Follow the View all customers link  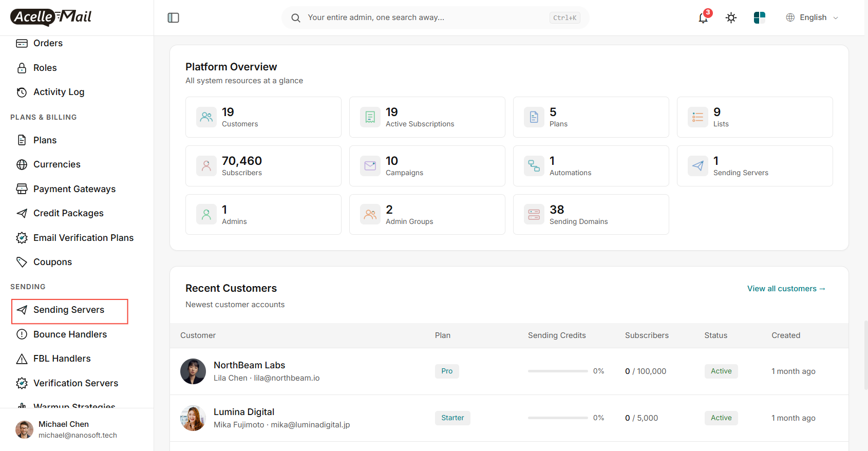click(786, 289)
